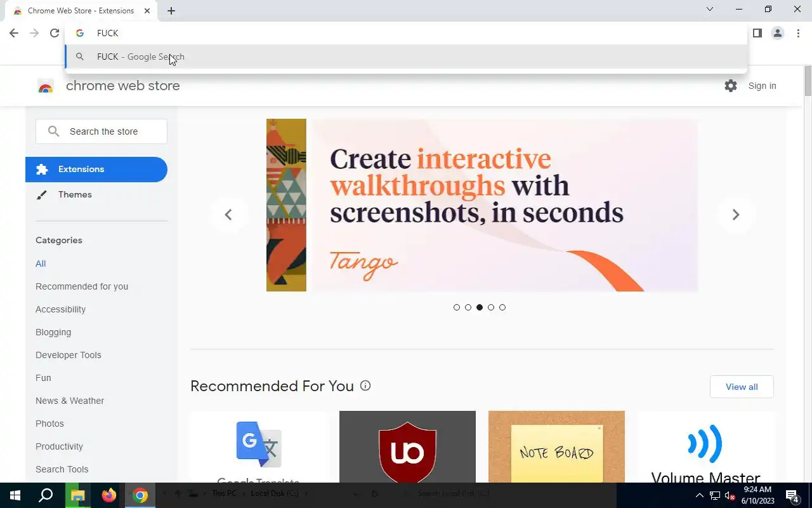Open the Windows Start menu
Viewport: 812px width, 508px height.
[x=15, y=495]
